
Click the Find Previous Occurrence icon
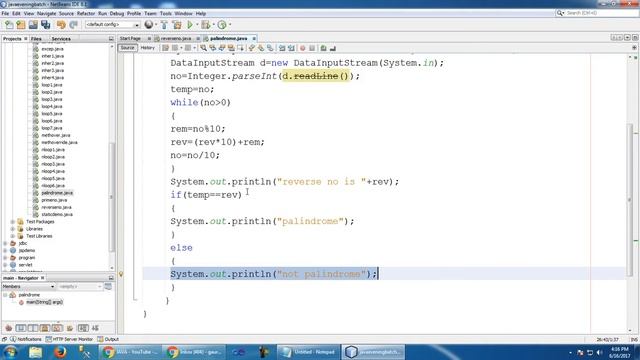pos(213,48)
